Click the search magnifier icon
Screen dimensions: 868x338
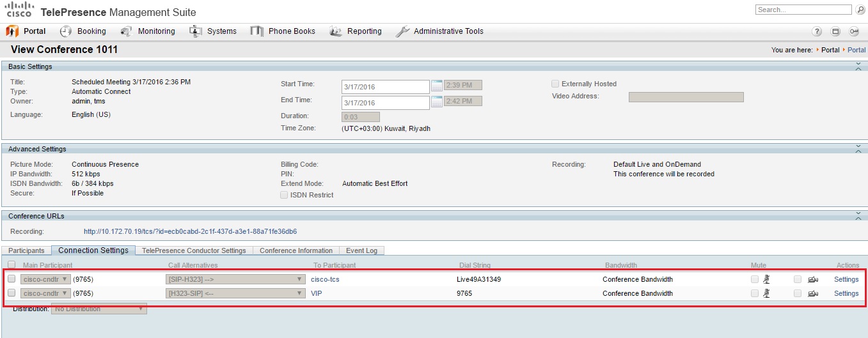[x=860, y=10]
